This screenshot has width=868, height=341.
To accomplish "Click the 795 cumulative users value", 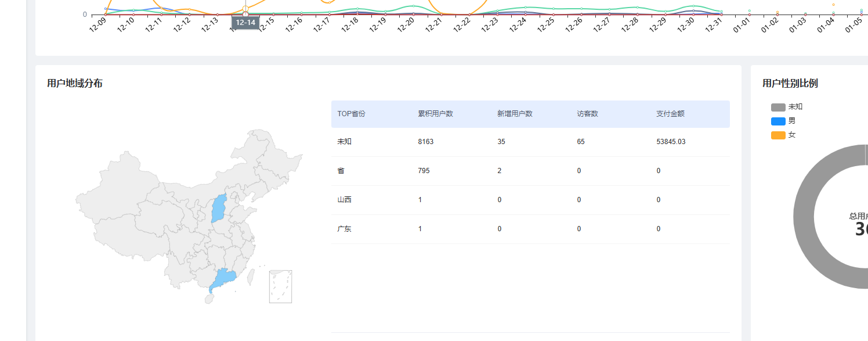I will (x=424, y=171).
